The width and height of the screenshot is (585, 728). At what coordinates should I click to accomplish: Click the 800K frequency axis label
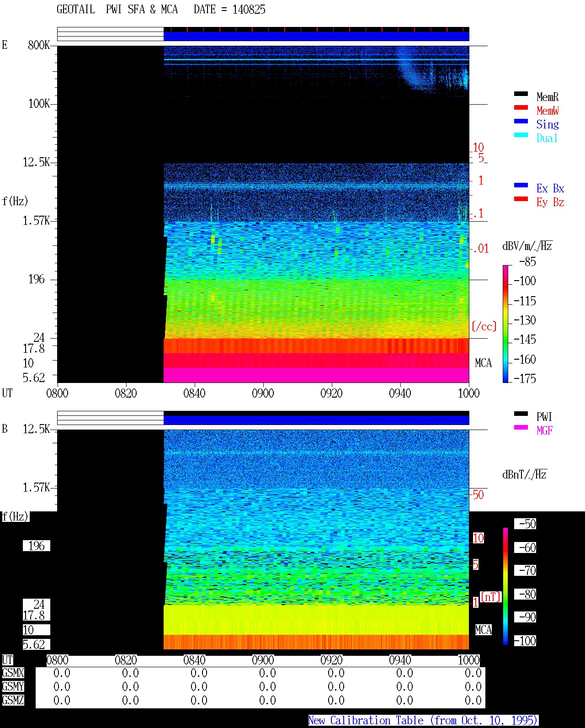click(x=39, y=45)
